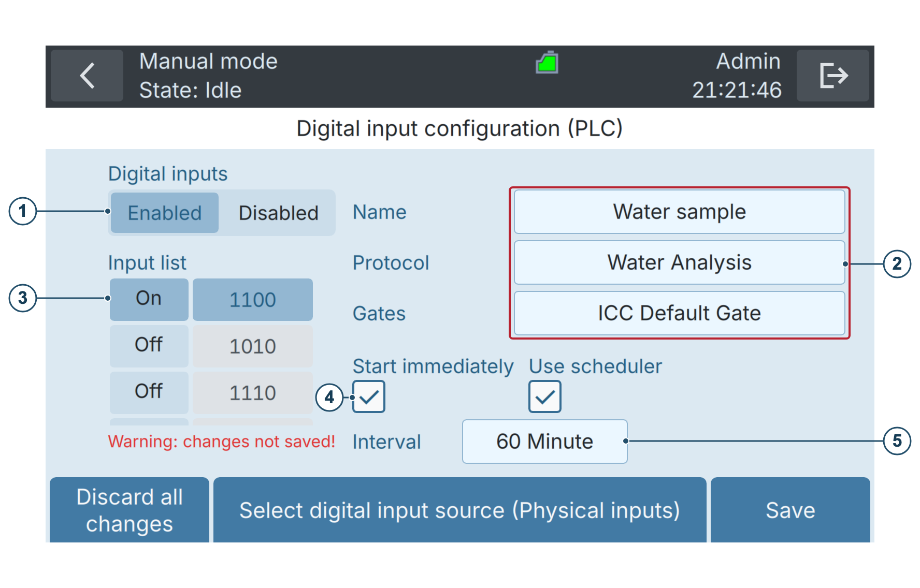This screenshot has width=920, height=588.
Task: Click the green status indicator icon
Action: [x=547, y=63]
